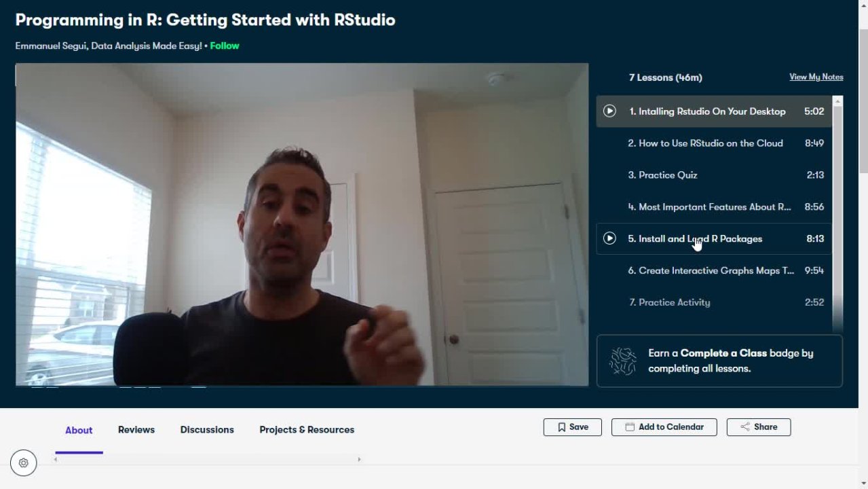Click the page scrollbar up arrow
Screen dimensions: 868x489
863,5
